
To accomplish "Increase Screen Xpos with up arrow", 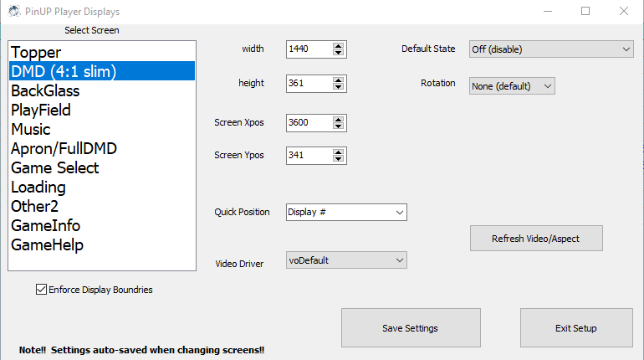I will tap(339, 119).
